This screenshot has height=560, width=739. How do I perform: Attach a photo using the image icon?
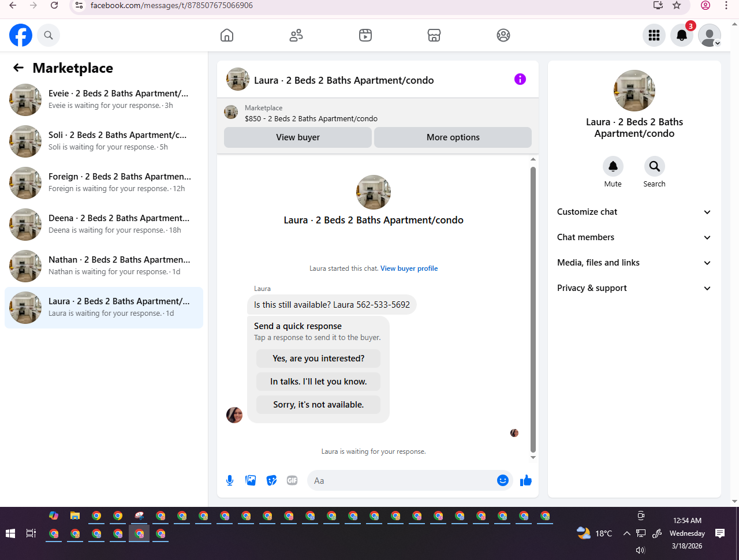[x=251, y=480]
